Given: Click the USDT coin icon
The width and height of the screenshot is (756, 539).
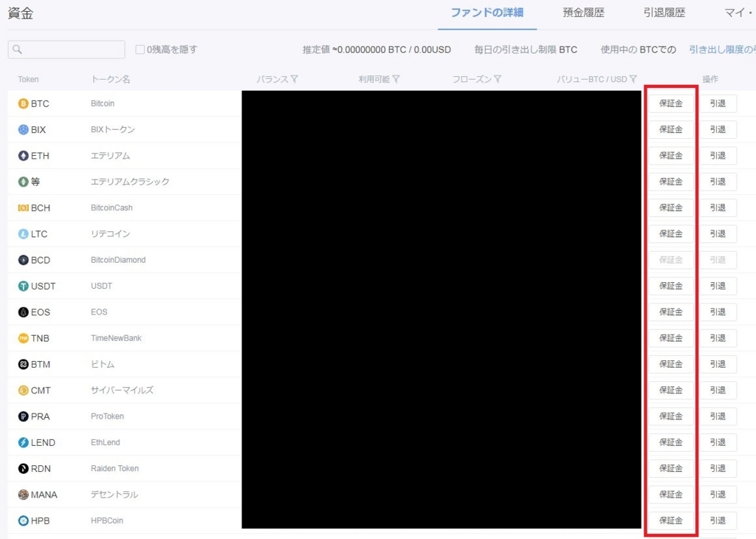Looking at the screenshot, I should click(x=23, y=286).
